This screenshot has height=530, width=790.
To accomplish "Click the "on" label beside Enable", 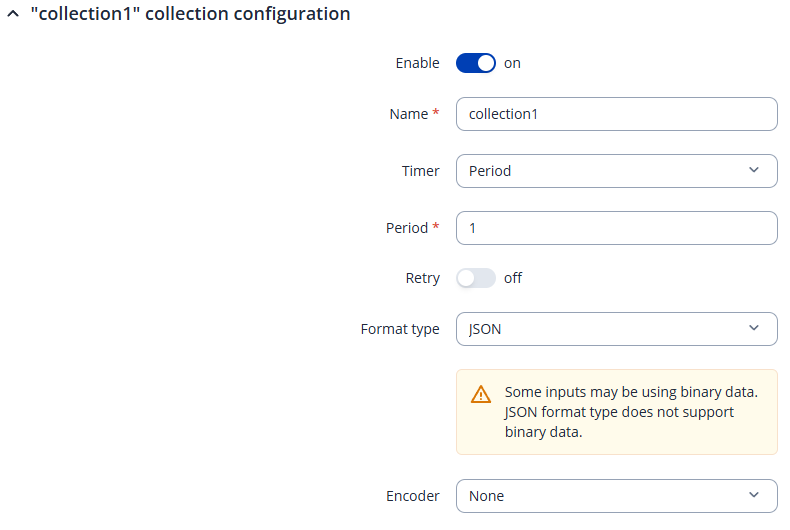I will (x=512, y=63).
